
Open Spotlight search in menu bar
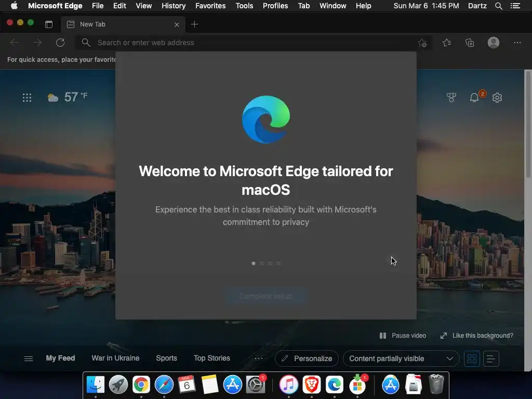click(498, 6)
